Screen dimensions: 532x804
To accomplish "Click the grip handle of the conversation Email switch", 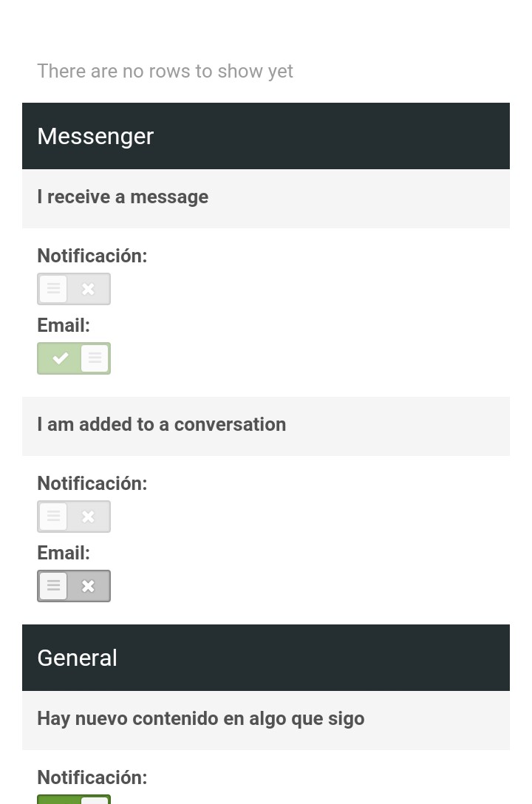I will pos(53,586).
